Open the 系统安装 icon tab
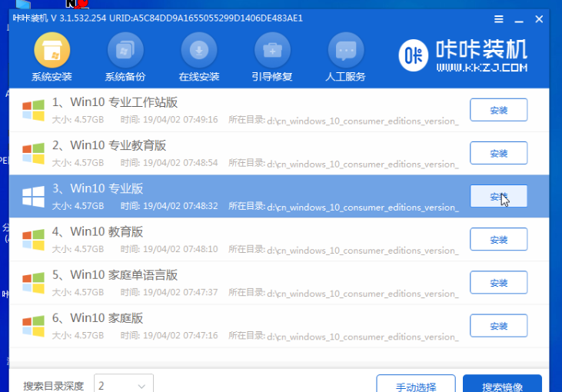This screenshot has width=562, height=392. [52, 52]
